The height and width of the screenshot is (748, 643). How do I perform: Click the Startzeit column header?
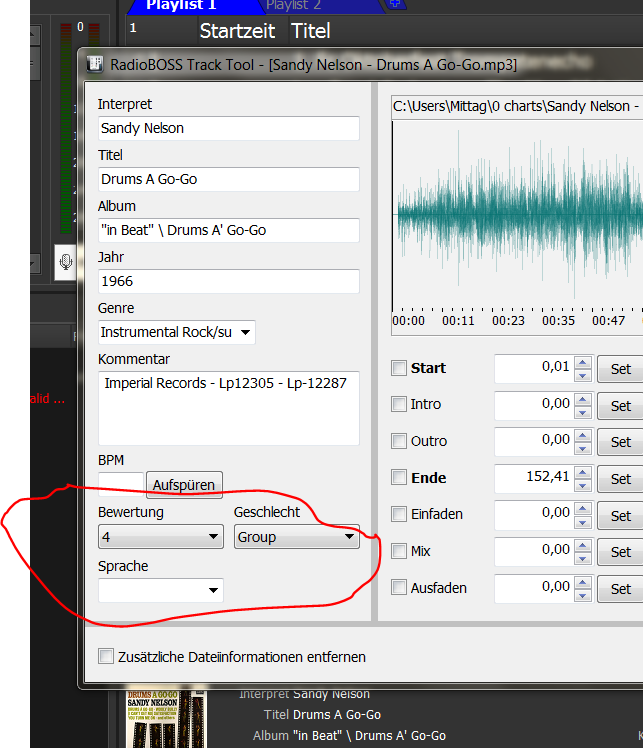[237, 31]
